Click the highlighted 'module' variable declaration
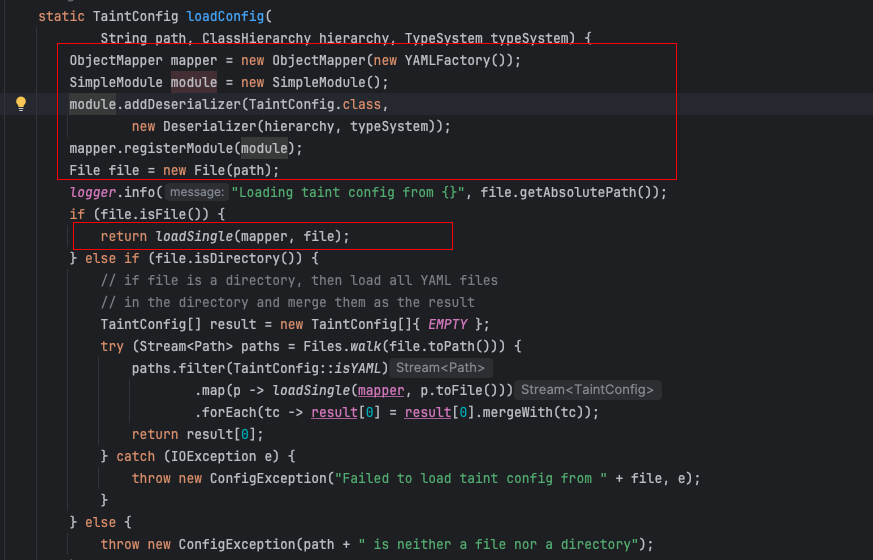Image resolution: width=873 pixels, height=560 pixels. tap(194, 82)
